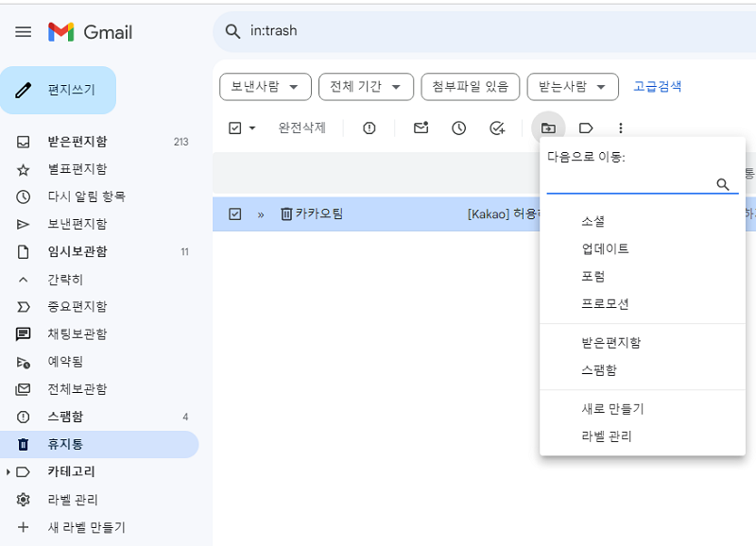Add the selected email to Tasks
This screenshot has height=546, width=756.
pyautogui.click(x=497, y=128)
